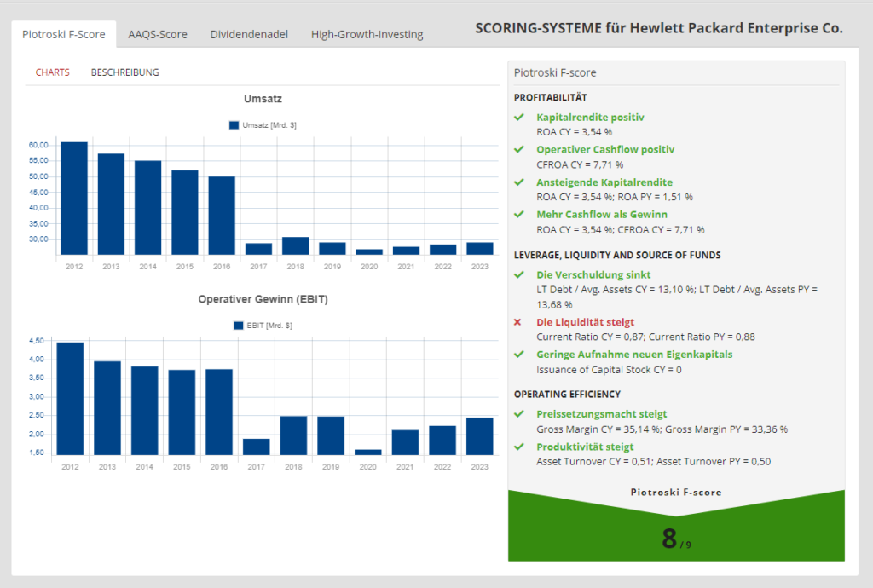Show the BESCHREIBUNG sub-tab
This screenshot has height=588, width=873.
tap(124, 72)
